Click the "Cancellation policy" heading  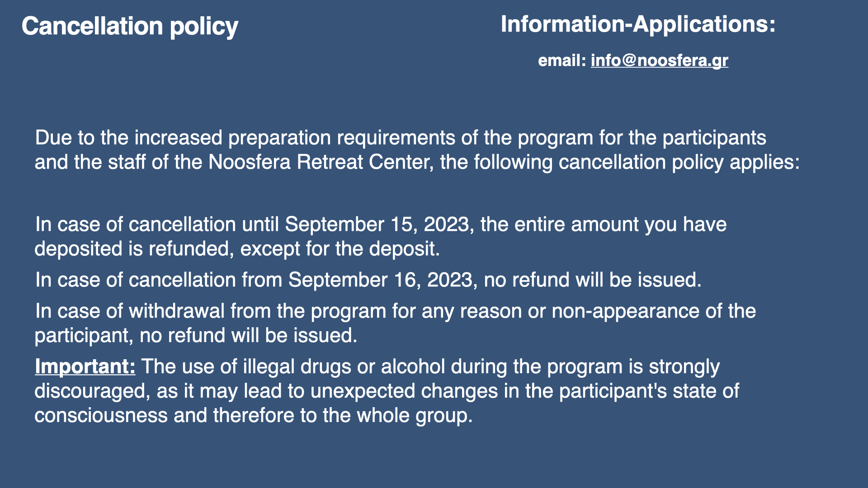(x=130, y=26)
